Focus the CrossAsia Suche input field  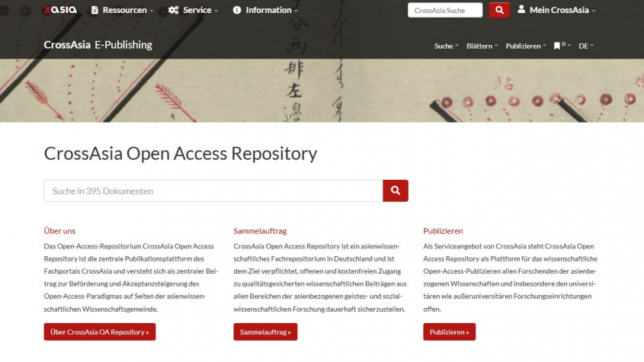(x=445, y=10)
